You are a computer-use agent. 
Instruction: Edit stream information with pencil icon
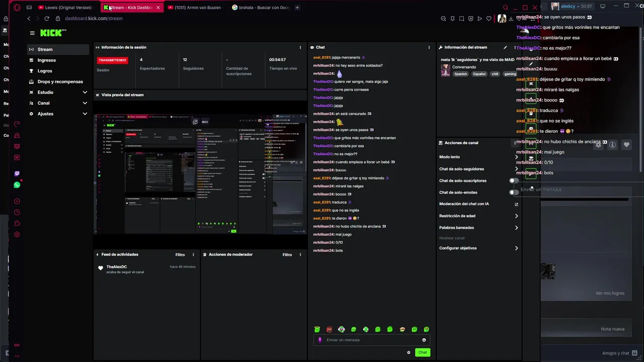[x=505, y=47]
